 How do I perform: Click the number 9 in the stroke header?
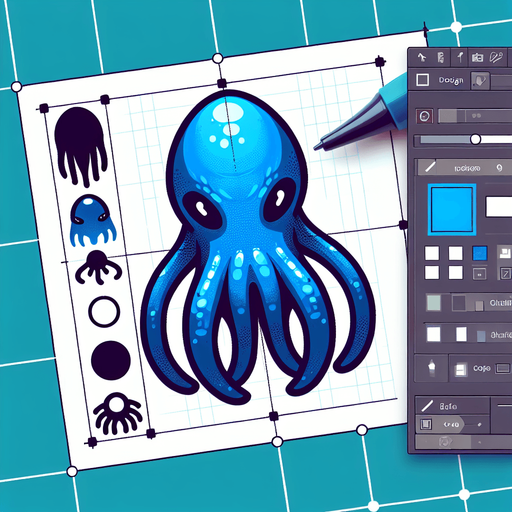coord(499,168)
